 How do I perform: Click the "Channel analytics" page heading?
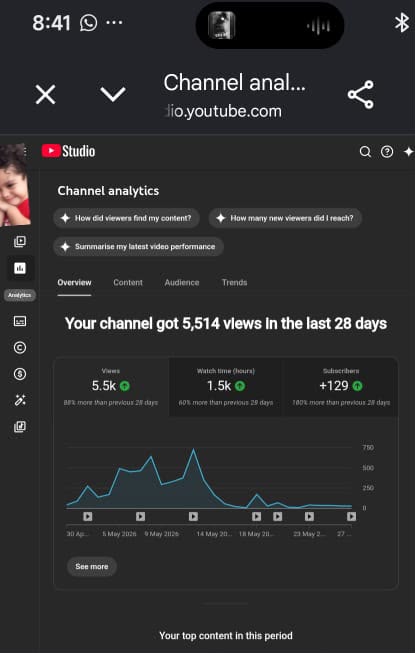[108, 191]
